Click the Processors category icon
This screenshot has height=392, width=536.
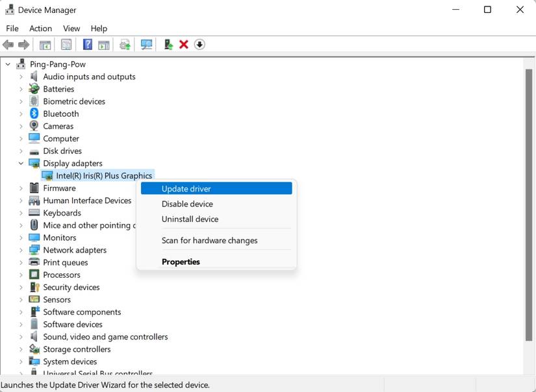tap(34, 274)
